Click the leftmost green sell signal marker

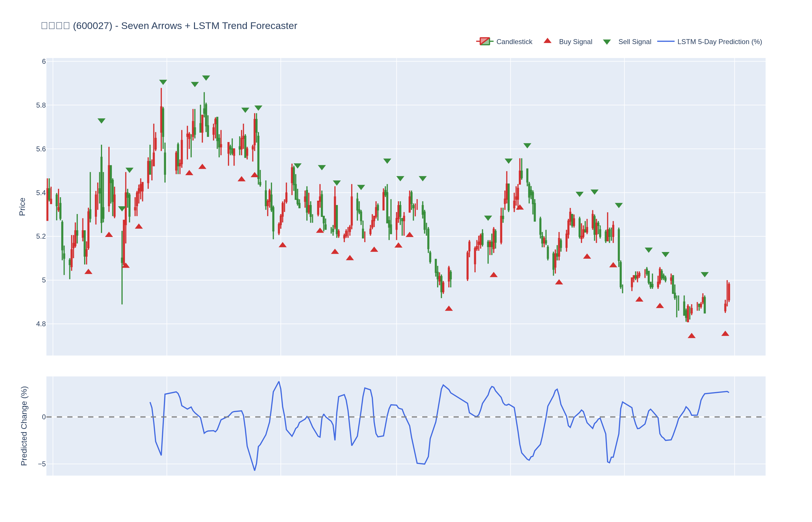tap(101, 121)
